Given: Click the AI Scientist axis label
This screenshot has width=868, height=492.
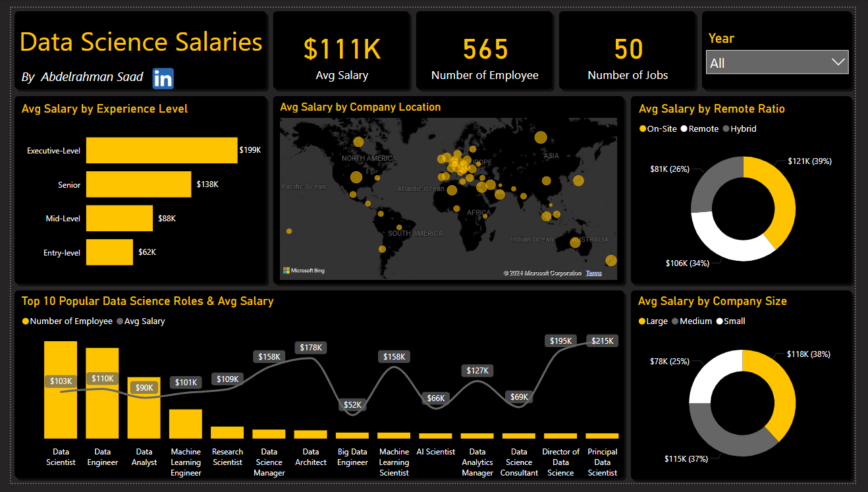Looking at the screenshot, I should 435,452.
